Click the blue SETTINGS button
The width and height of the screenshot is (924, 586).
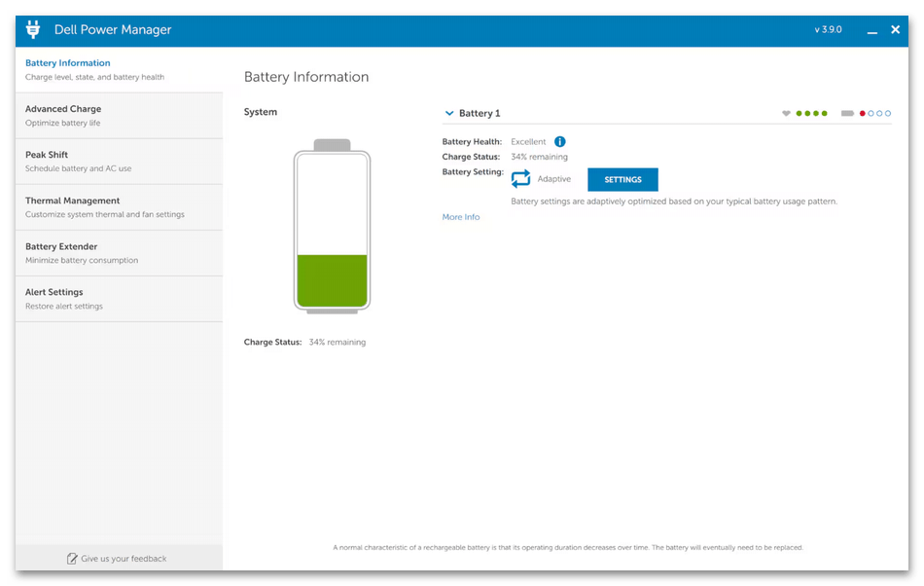622,180
